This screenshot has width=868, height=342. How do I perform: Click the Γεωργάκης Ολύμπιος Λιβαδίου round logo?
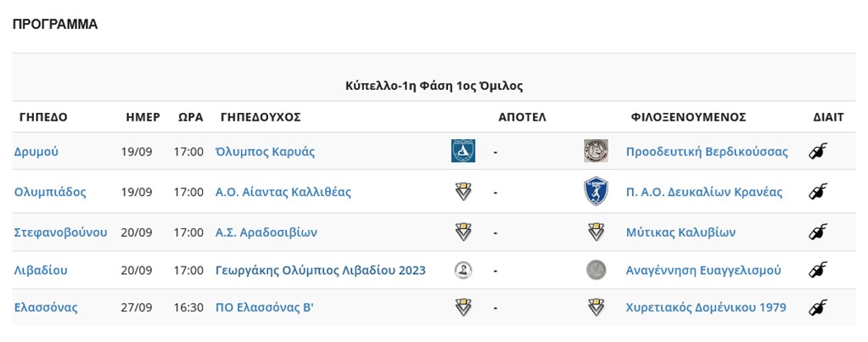(x=463, y=270)
